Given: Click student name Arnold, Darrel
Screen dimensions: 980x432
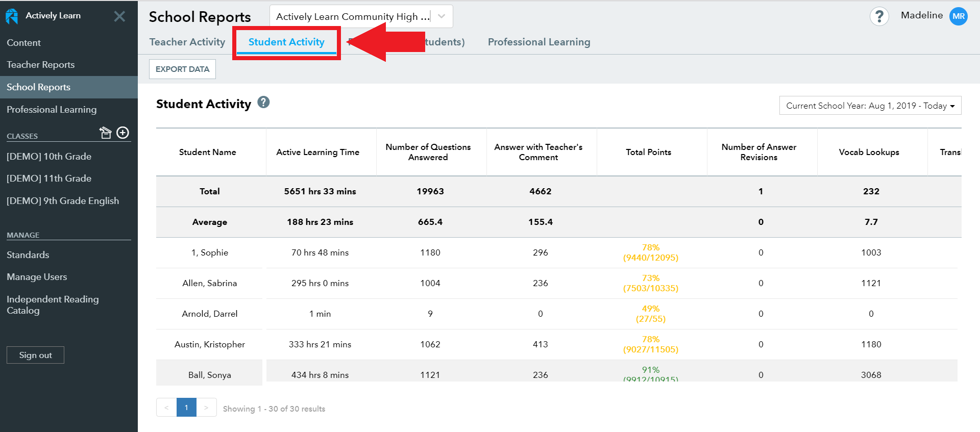Looking at the screenshot, I should [x=209, y=314].
